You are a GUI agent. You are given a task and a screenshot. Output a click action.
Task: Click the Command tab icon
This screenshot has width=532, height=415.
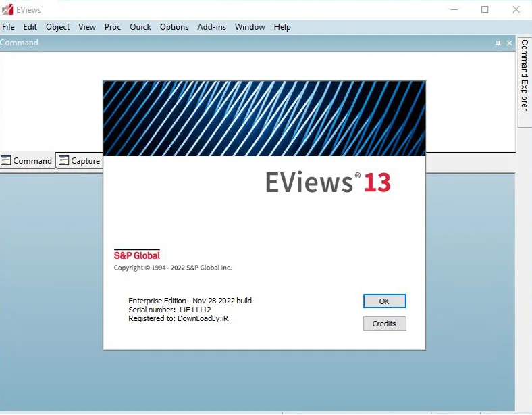pos(6,160)
